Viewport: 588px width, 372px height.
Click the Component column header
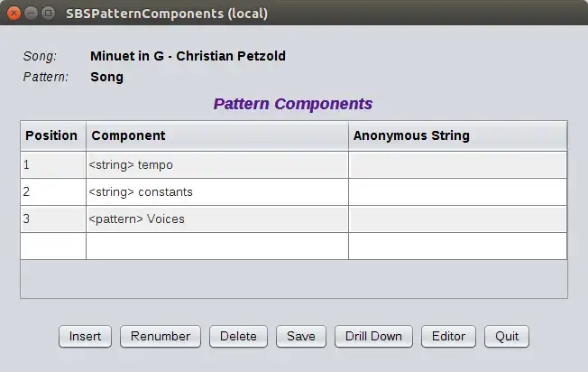tap(216, 136)
